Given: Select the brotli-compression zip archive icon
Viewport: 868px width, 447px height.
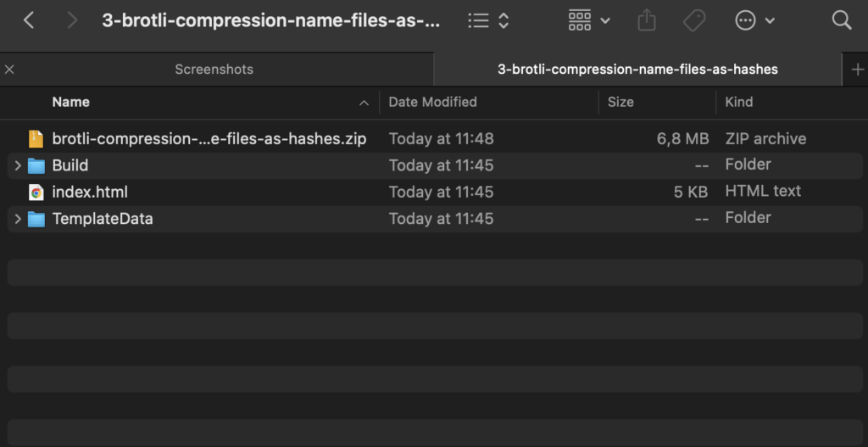Looking at the screenshot, I should [36, 139].
